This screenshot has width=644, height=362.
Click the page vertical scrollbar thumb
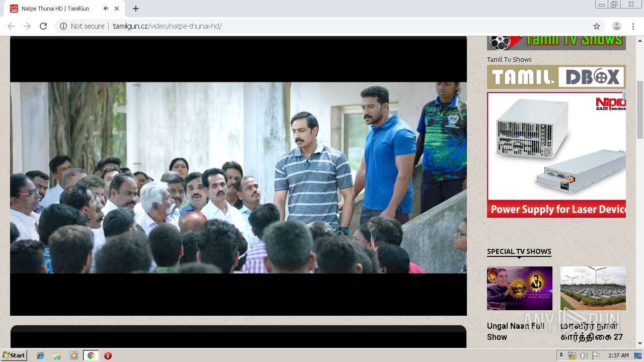tap(640, 110)
